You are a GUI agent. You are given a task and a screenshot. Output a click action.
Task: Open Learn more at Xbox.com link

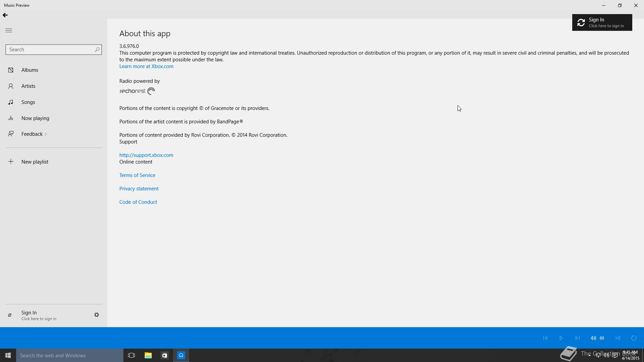click(x=146, y=66)
